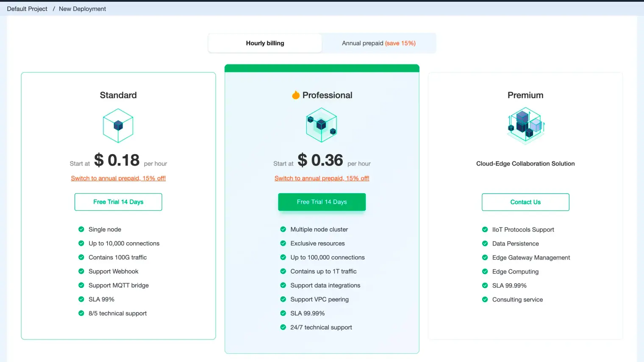Image resolution: width=644 pixels, height=362 pixels.
Task: Open Standard's switch to annual prepaid link
Action: 118,178
